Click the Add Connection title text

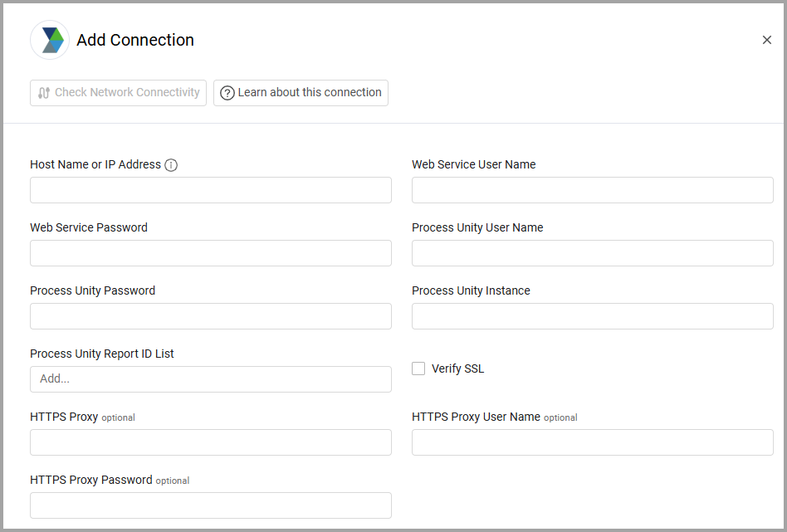(135, 40)
